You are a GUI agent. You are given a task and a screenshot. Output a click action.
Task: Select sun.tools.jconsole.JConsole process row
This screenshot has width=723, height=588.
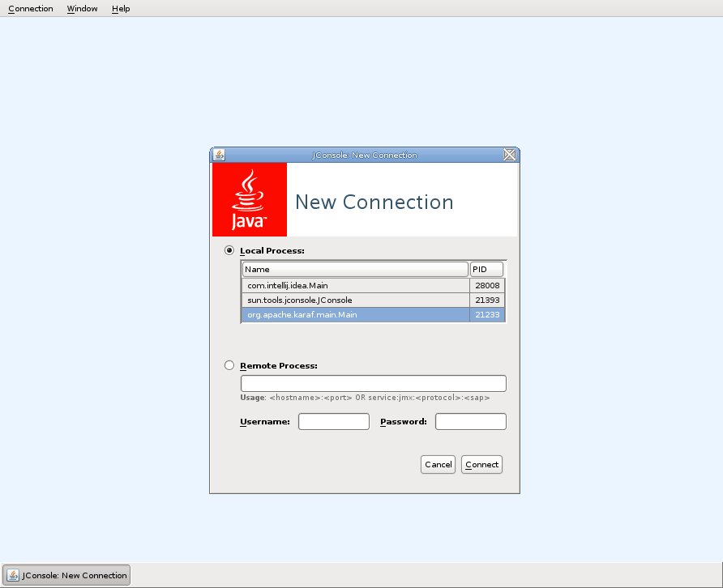point(355,300)
